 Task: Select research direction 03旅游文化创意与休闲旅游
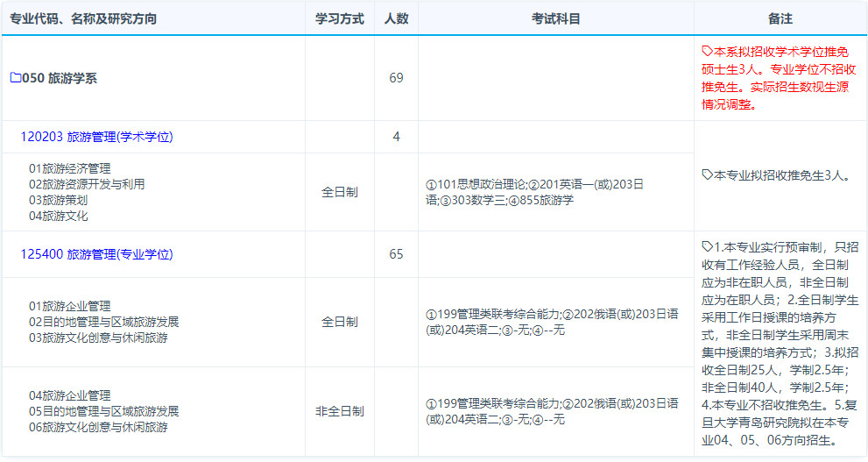[x=98, y=338]
